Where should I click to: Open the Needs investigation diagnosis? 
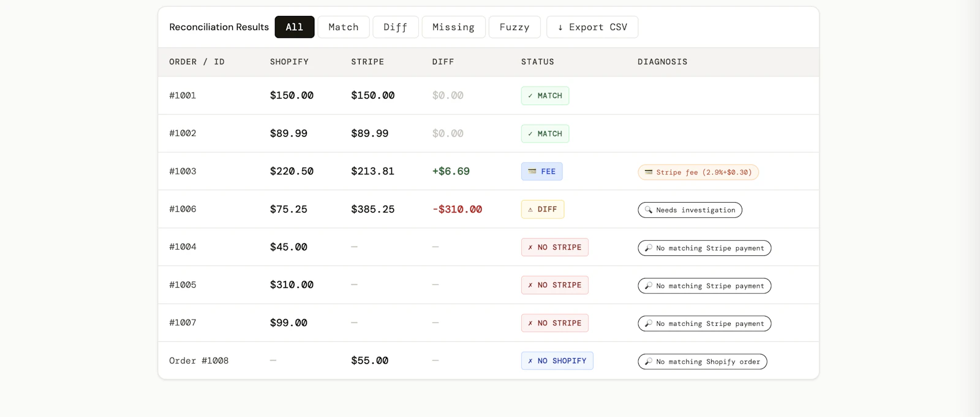click(x=690, y=210)
